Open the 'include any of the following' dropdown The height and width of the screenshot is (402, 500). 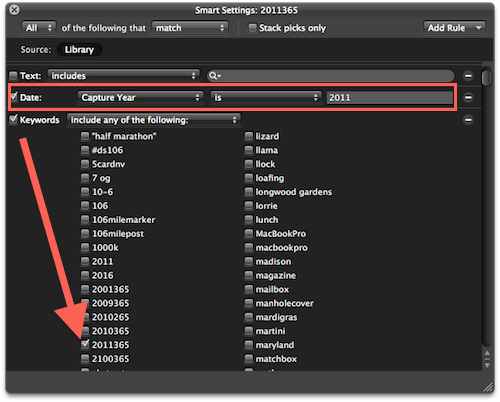(x=153, y=120)
